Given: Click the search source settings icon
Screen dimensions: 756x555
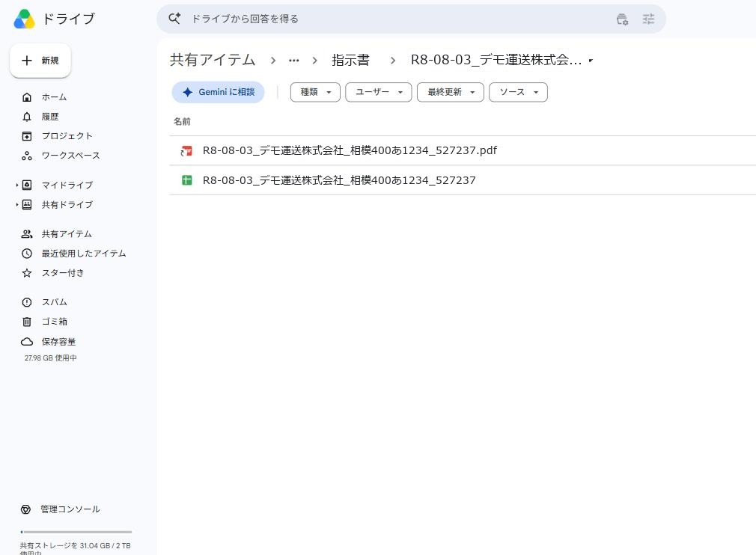Looking at the screenshot, I should (622, 19).
